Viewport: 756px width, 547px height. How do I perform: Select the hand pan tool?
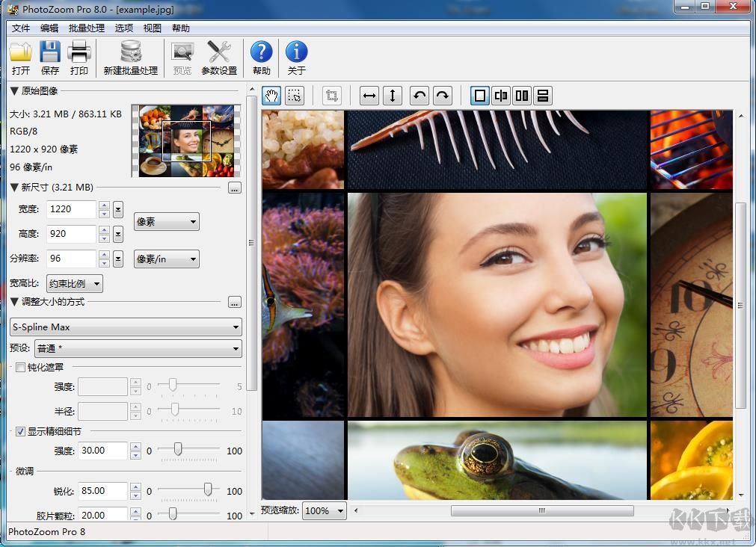pos(271,96)
